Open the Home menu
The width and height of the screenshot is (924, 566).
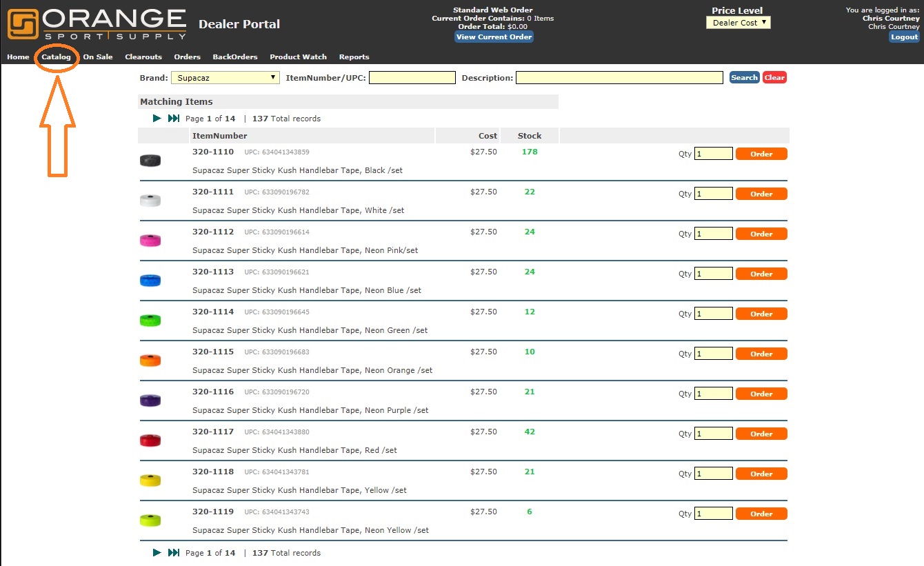(18, 57)
